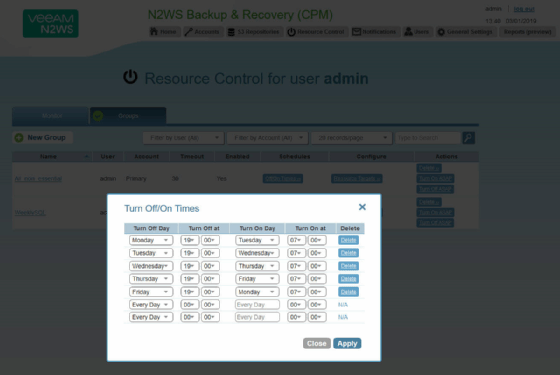The height and width of the screenshot is (375, 560).
Task: Open the Friday Turn Off Day dropdown
Action: pos(151,292)
